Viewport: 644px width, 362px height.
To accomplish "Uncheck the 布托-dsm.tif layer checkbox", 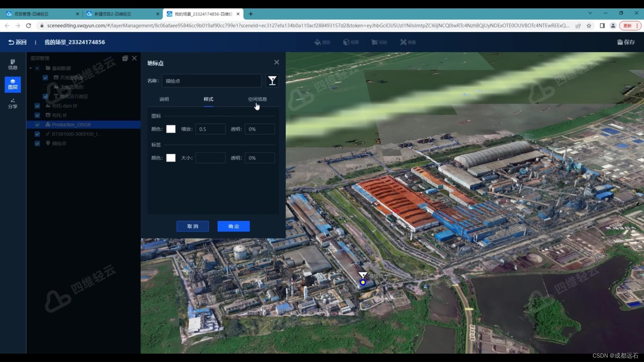I will [x=37, y=106].
